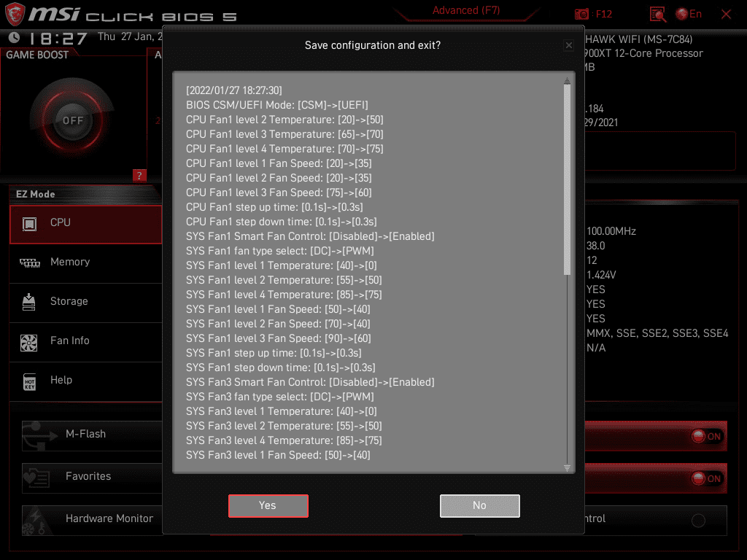Click the GAME BOOST help question mark
The image size is (747, 560).
[139, 176]
